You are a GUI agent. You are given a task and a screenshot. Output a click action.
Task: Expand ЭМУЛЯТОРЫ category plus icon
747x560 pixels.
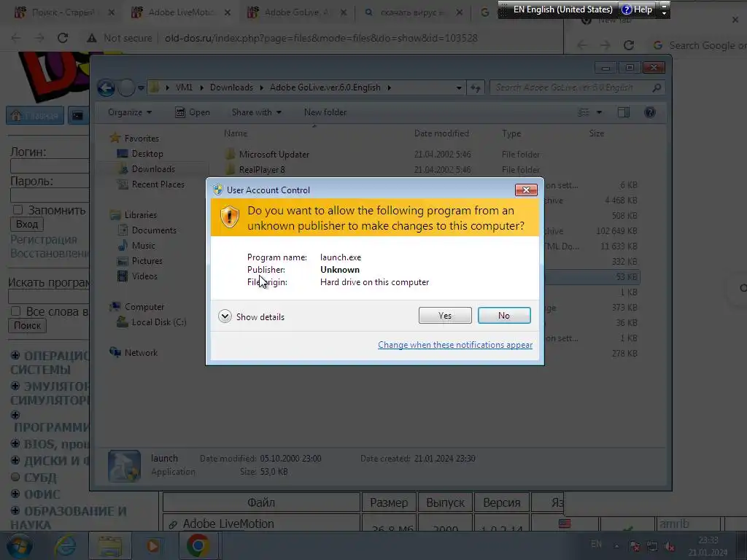click(x=15, y=386)
